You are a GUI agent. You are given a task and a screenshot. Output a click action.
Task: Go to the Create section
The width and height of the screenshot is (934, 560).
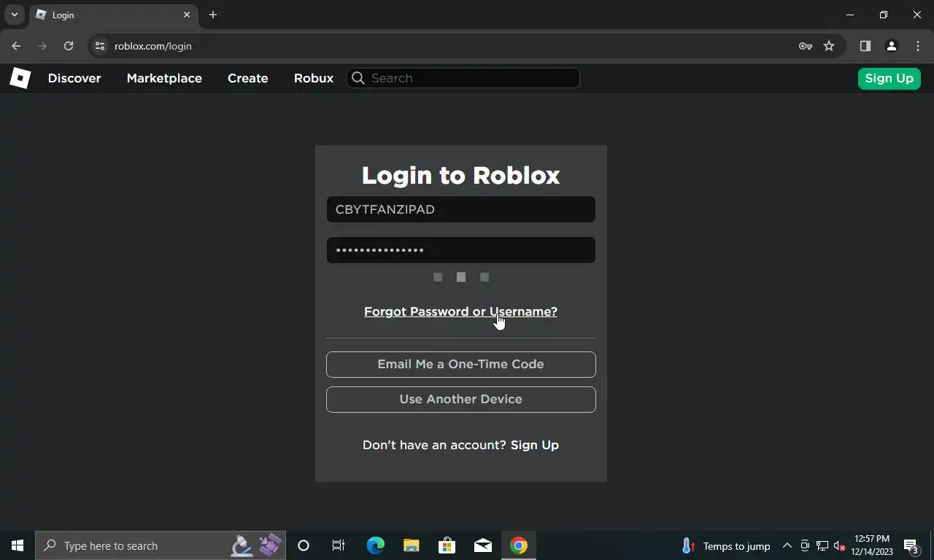[x=247, y=78]
